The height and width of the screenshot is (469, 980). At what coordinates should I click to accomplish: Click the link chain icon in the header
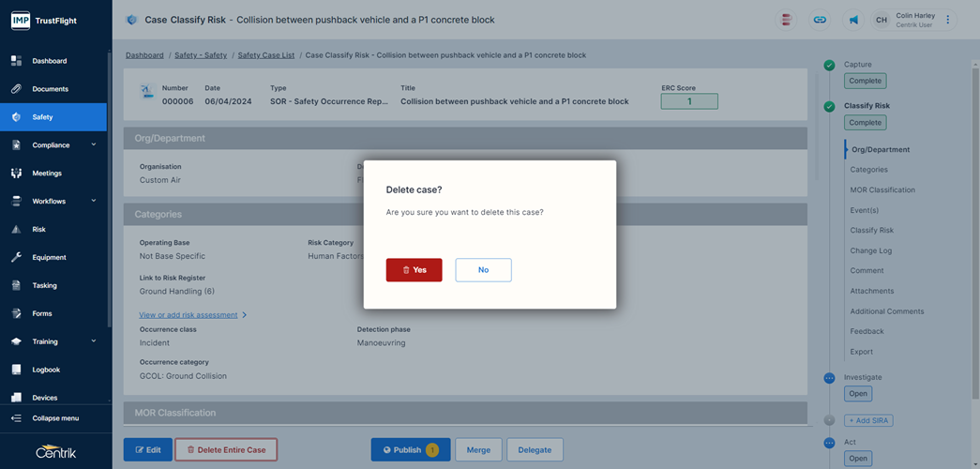point(820,20)
